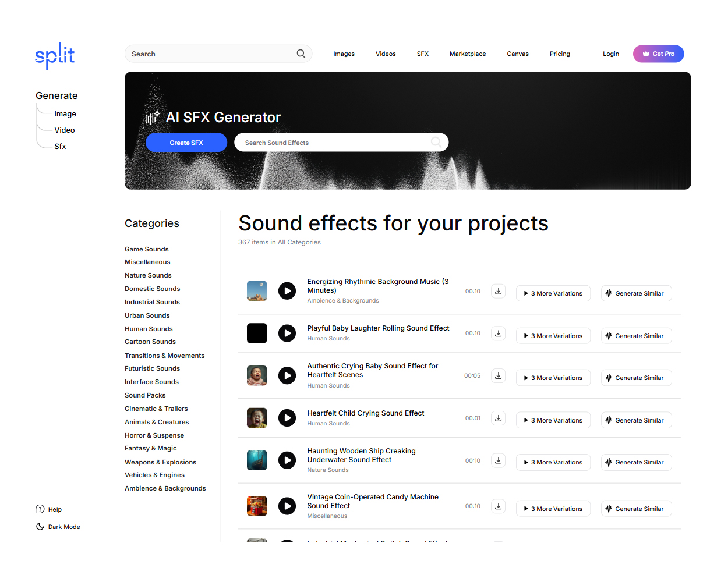
Task: Click the Create SFX button
Action: (186, 143)
